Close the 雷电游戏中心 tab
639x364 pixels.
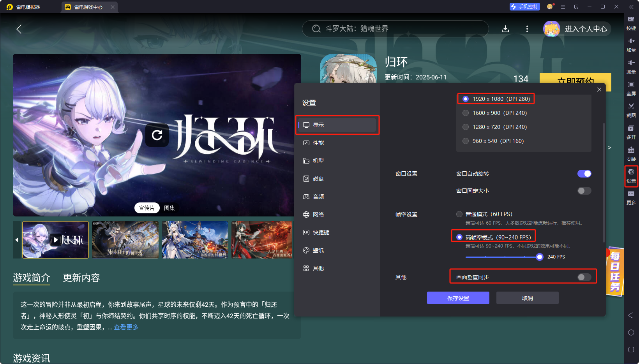click(x=113, y=7)
